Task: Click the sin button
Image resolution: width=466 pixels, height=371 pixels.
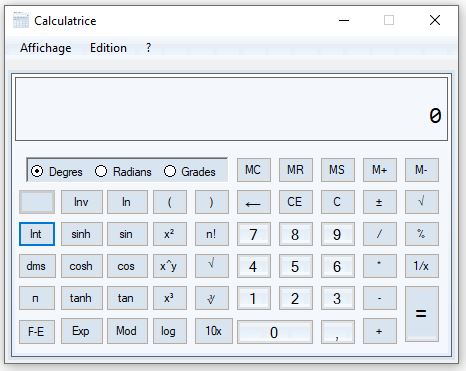Action: tap(127, 234)
